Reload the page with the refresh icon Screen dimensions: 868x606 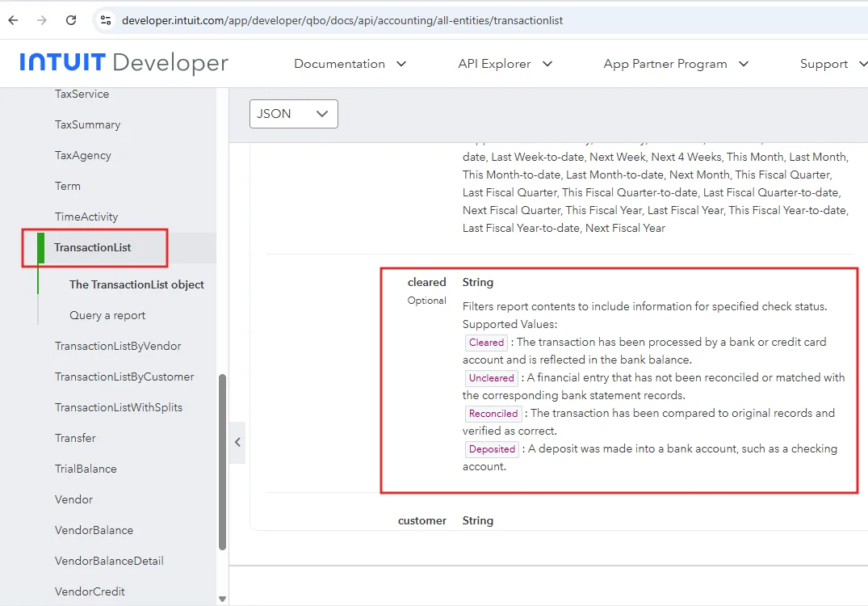click(71, 20)
